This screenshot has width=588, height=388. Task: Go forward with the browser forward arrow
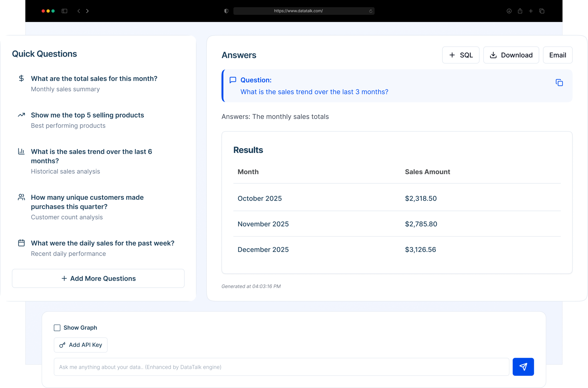click(x=87, y=11)
